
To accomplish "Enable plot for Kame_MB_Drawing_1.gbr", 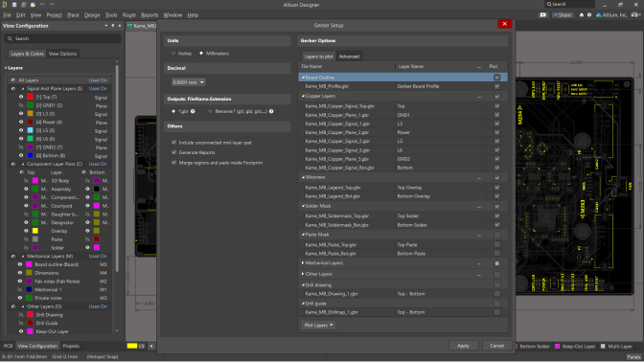I will point(497,294).
